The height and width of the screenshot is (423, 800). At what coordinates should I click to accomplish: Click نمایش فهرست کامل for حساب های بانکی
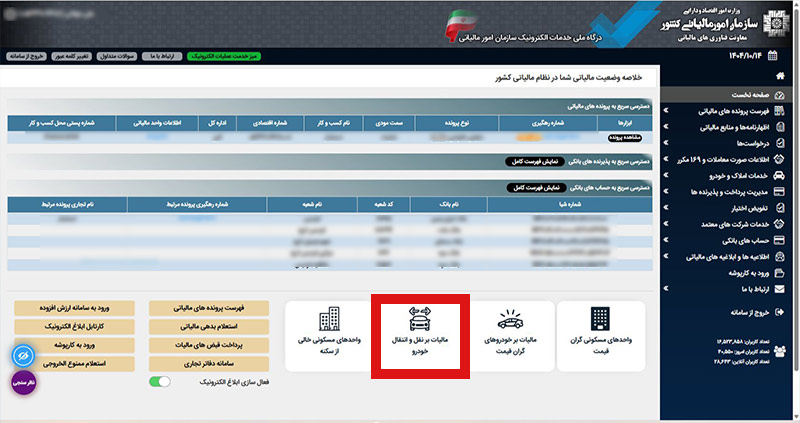[x=537, y=188]
